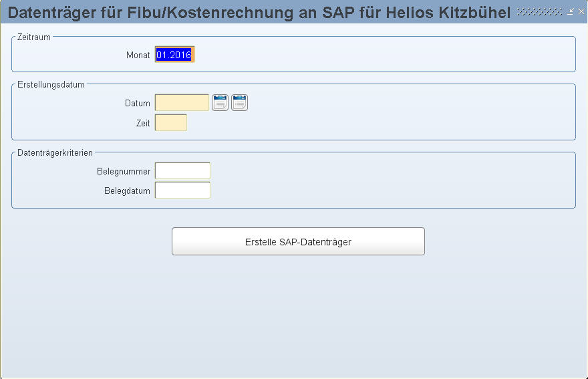Click the dialog title text in header
588x379 pixels.
[x=259, y=13]
